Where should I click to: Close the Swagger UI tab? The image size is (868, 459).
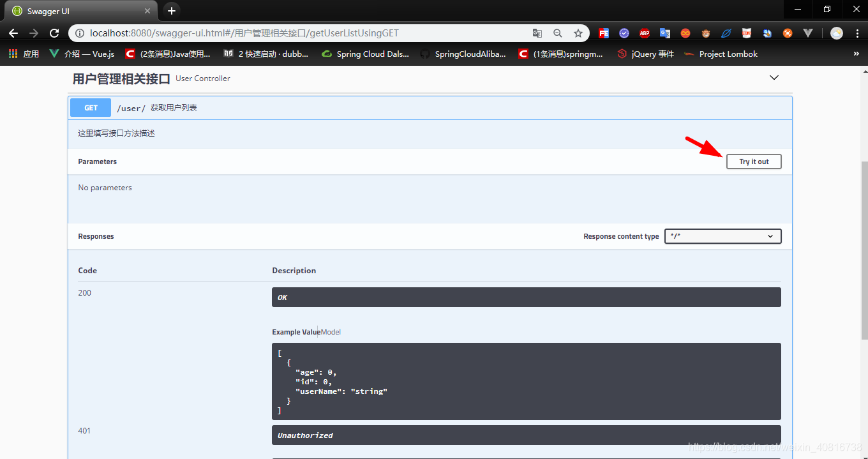pyautogui.click(x=147, y=11)
